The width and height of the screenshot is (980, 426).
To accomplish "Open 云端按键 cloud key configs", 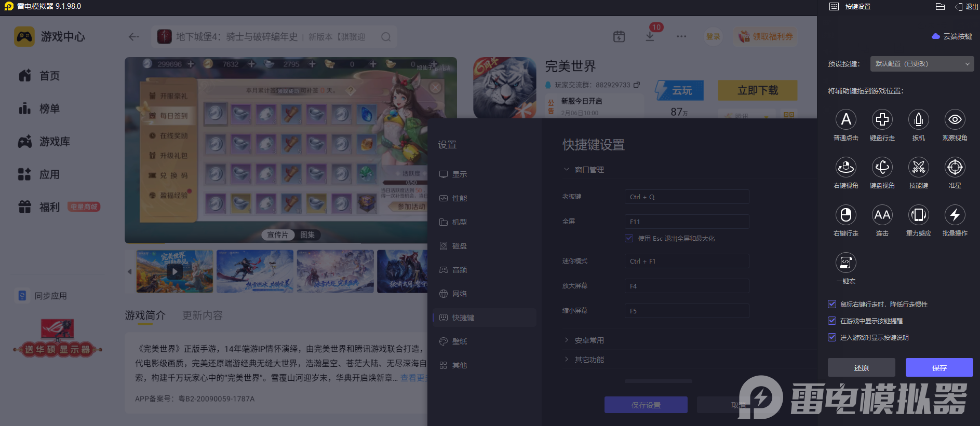I will 952,36.
